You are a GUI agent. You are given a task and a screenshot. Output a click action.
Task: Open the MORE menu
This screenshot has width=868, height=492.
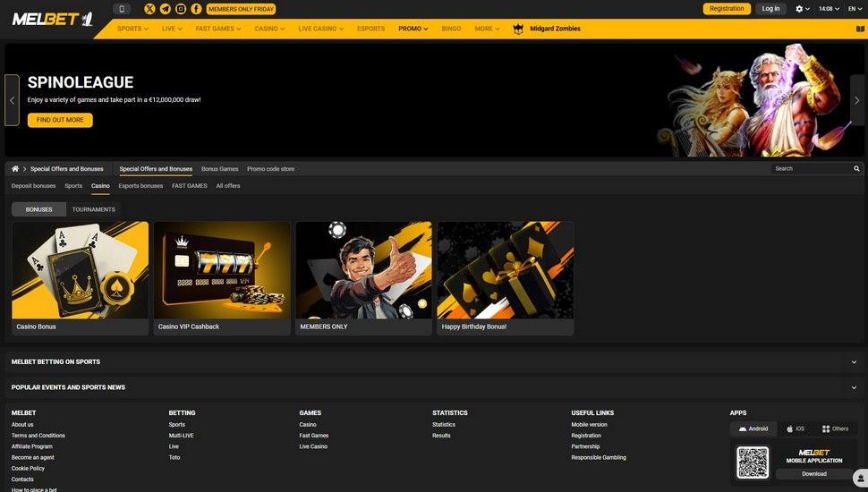point(487,29)
